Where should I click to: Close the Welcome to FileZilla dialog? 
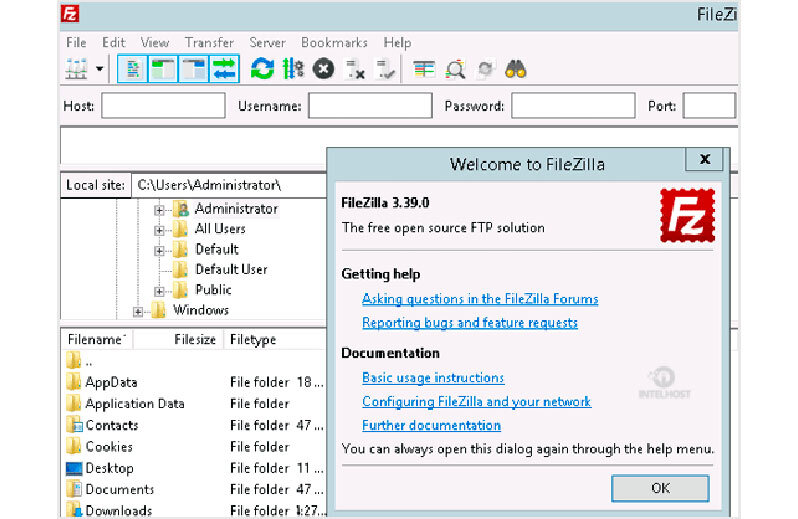(704, 159)
